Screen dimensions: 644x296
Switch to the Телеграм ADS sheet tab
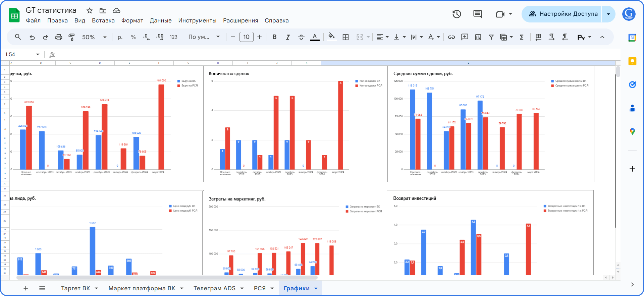214,288
